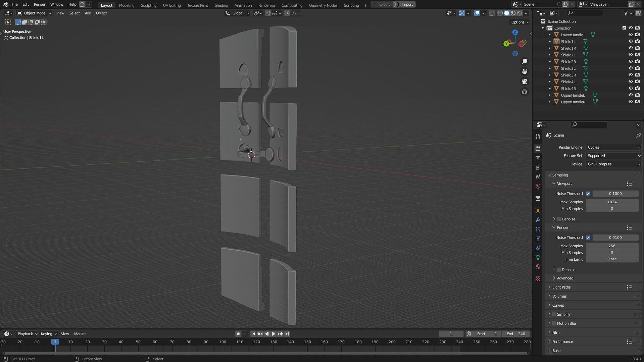Click the outliner filter funnel icon
The image size is (644, 362).
[x=626, y=13]
